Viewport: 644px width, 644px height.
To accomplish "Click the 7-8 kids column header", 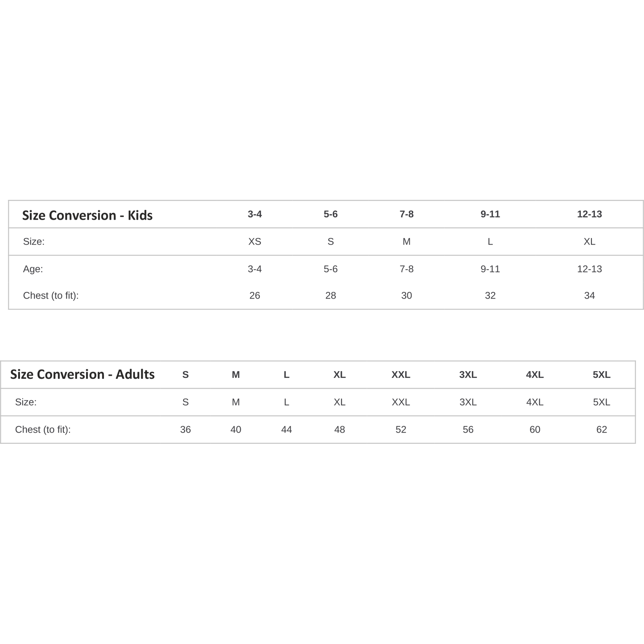I will 406,214.
